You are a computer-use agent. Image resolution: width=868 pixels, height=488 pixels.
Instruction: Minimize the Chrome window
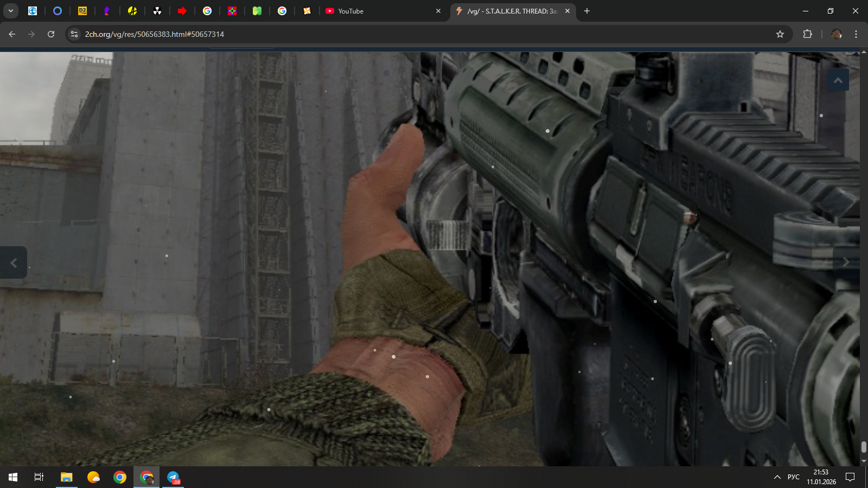(x=806, y=11)
